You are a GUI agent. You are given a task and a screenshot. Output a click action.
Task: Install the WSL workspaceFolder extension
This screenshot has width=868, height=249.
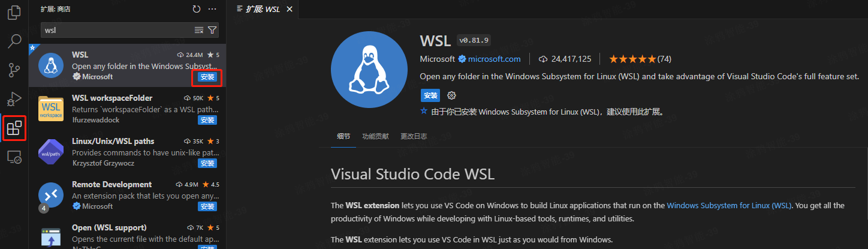[x=207, y=120]
